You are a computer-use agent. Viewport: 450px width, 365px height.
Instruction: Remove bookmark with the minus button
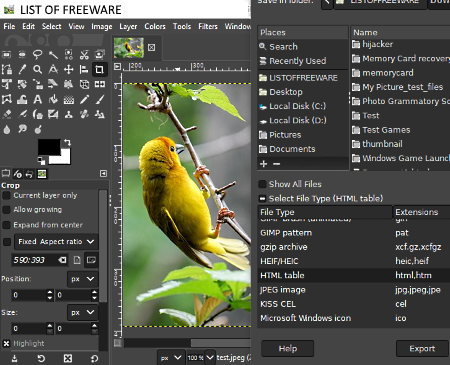click(277, 164)
